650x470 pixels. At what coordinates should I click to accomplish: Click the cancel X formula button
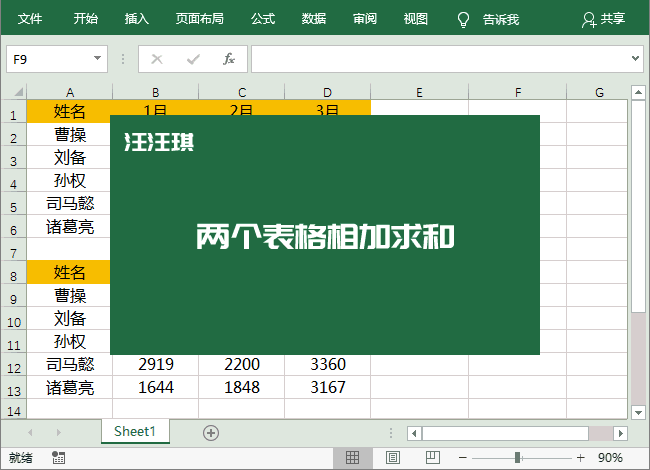tap(157, 59)
